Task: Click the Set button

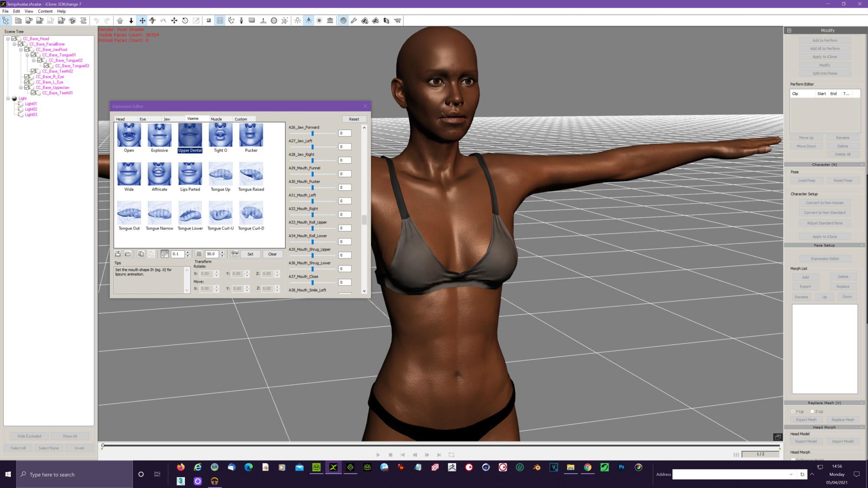Action: tap(250, 254)
